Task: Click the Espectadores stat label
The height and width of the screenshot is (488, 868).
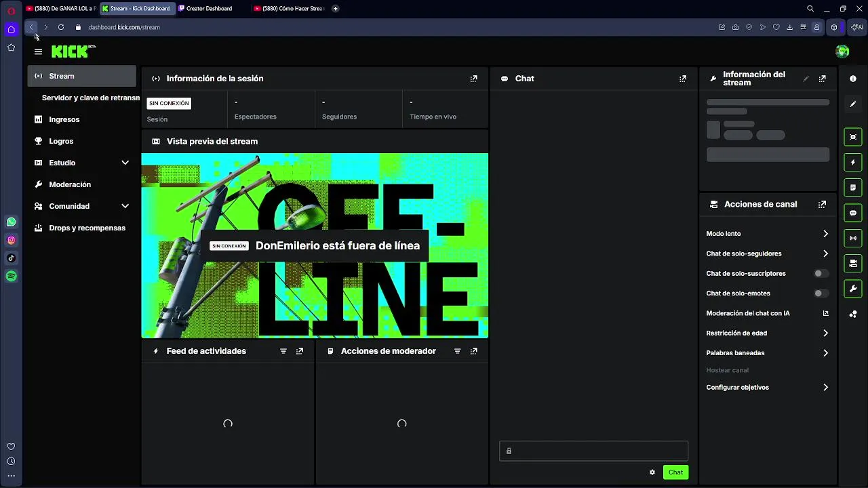Action: (255, 117)
